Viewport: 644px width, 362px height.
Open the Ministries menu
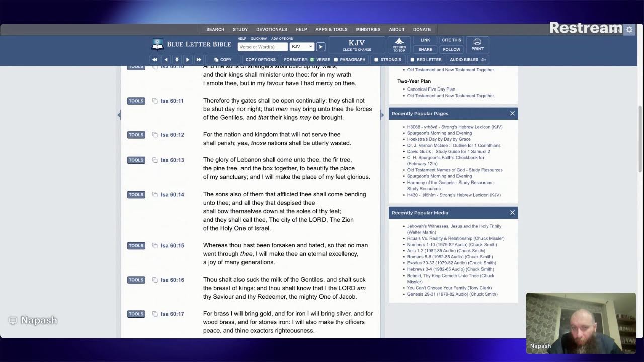coord(368,29)
